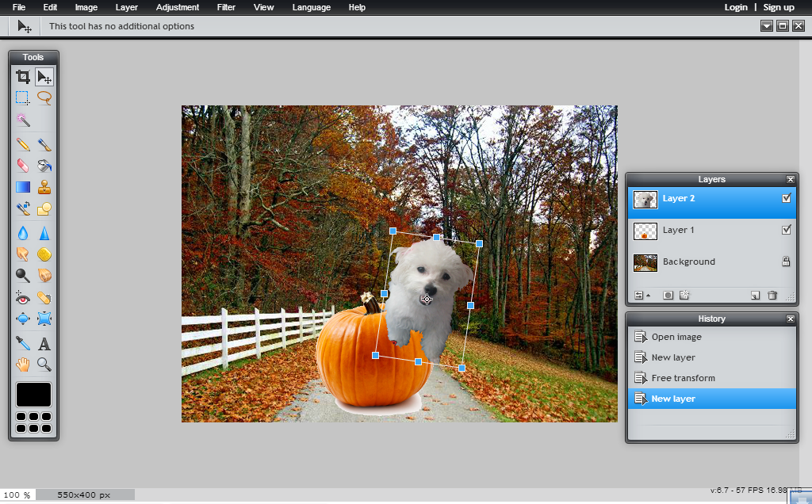Click the Login link
The width and height of the screenshot is (812, 504).
pyautogui.click(x=736, y=7)
